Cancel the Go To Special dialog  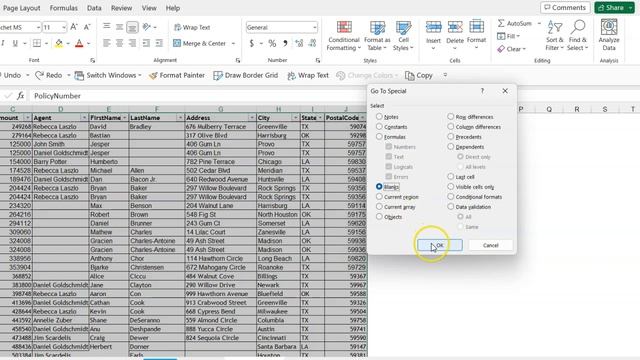pyautogui.click(x=490, y=245)
